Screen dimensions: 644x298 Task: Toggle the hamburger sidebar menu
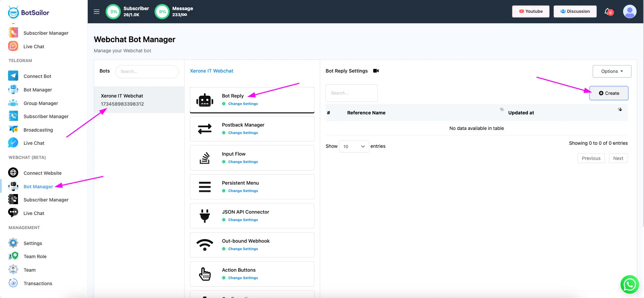coord(96,11)
